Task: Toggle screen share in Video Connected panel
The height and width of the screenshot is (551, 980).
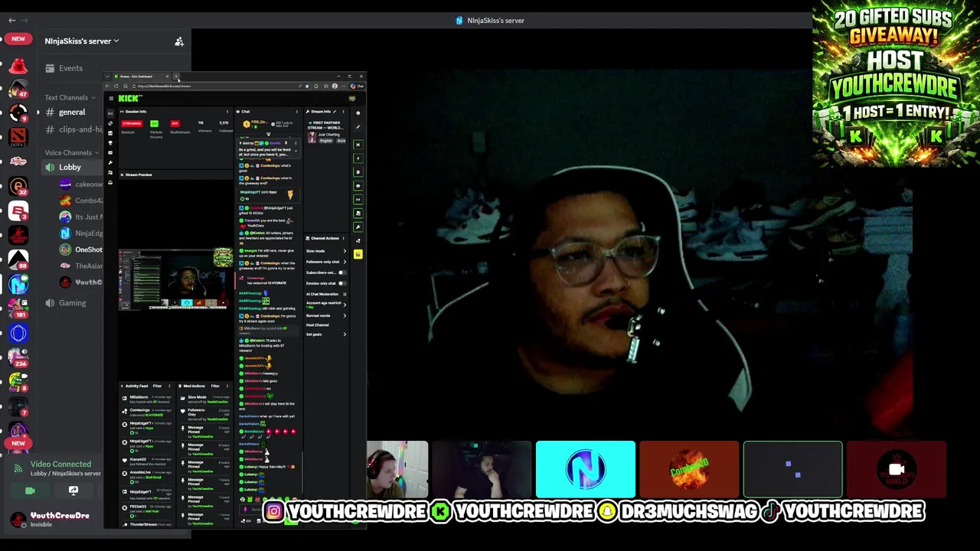Action: (x=73, y=491)
